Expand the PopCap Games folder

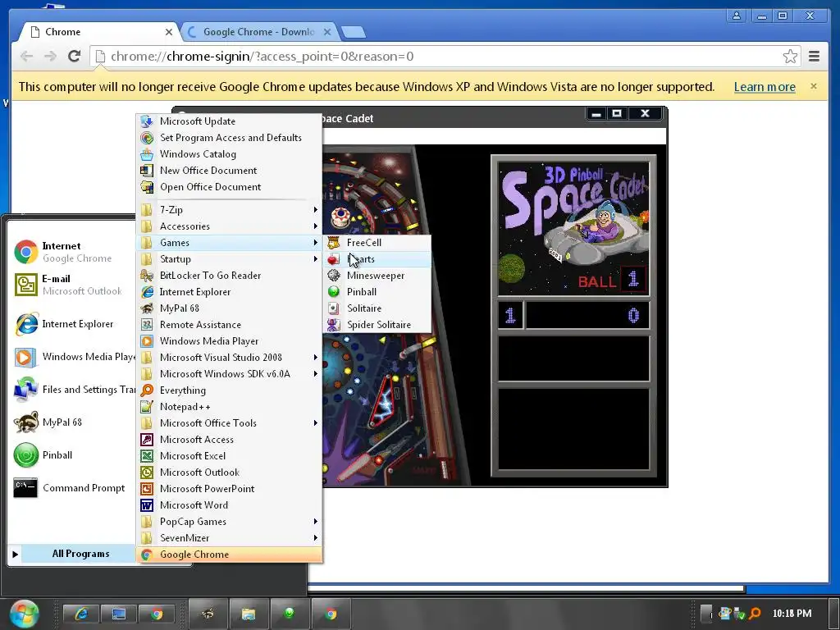coord(230,522)
